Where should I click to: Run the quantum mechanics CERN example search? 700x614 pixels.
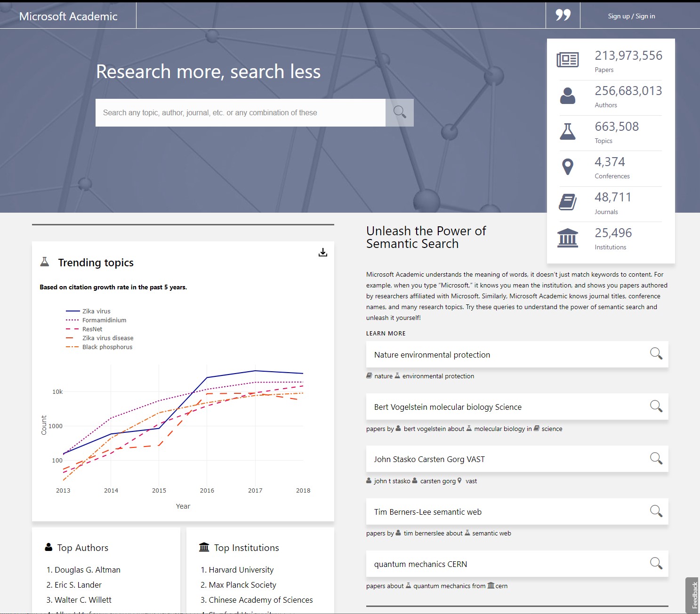[656, 563]
